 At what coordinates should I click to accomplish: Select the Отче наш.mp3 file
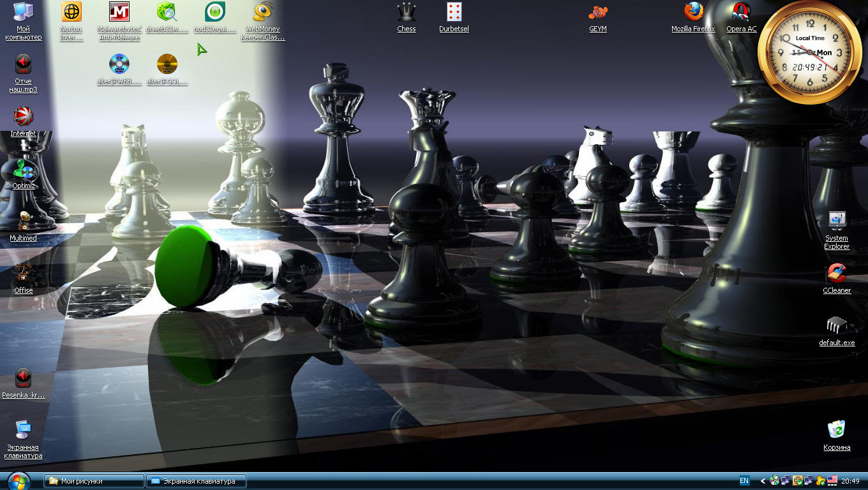point(24,74)
